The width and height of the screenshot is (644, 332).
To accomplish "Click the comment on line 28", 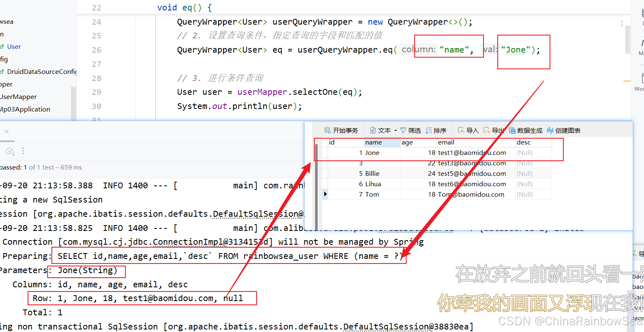I will (220, 78).
